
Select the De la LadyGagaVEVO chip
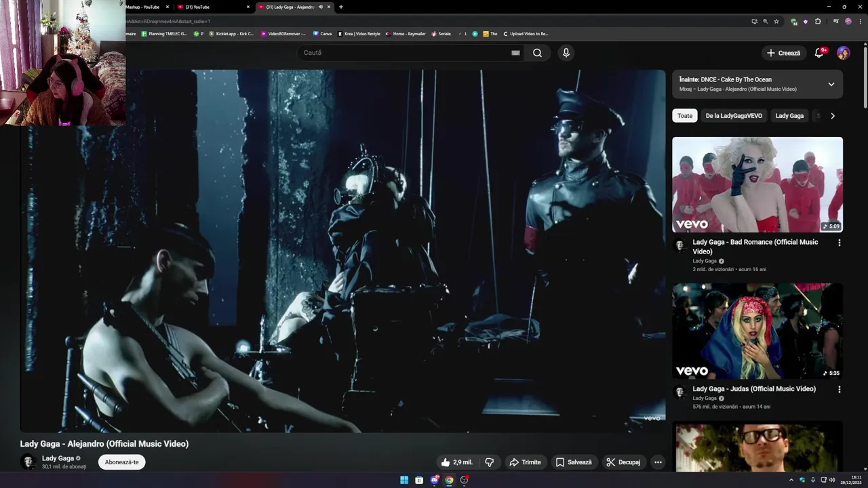734,116
